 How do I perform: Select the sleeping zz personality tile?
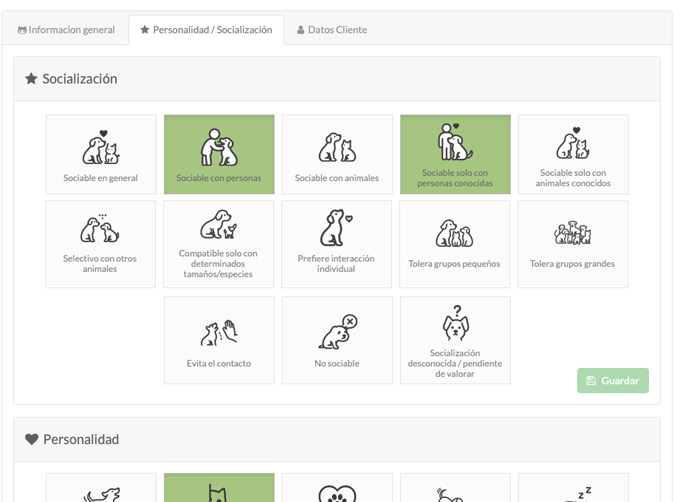coord(573,488)
